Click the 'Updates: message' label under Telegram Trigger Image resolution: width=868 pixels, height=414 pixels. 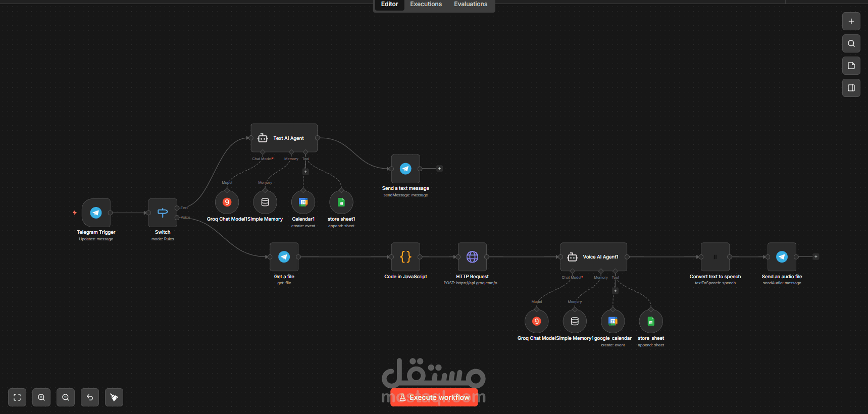point(96,239)
